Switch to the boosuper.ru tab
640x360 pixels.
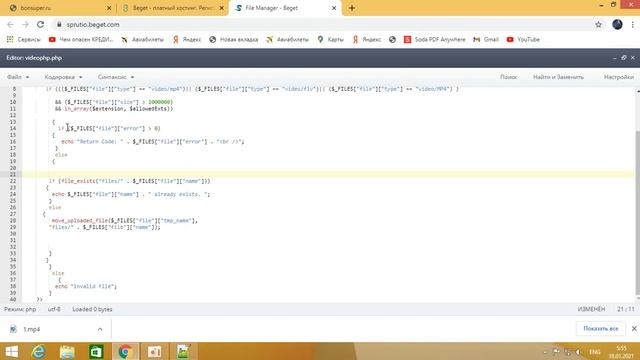pos(59,8)
